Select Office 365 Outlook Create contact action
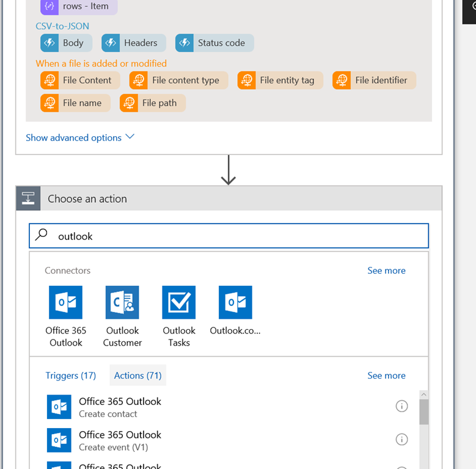Screen dimensions: 476x469 click(120, 407)
